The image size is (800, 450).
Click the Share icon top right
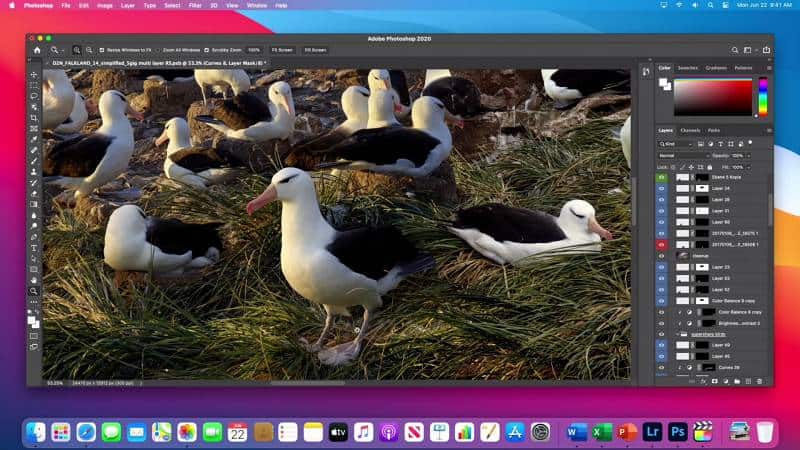point(766,49)
